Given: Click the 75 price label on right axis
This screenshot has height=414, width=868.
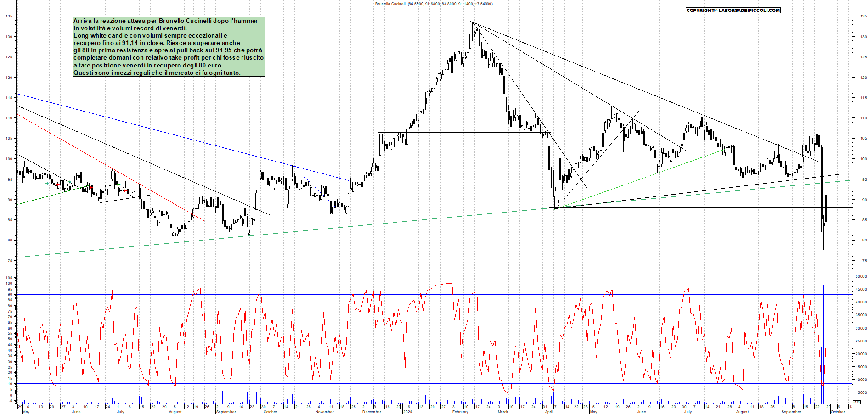Looking at the screenshot, I should 864,261.
